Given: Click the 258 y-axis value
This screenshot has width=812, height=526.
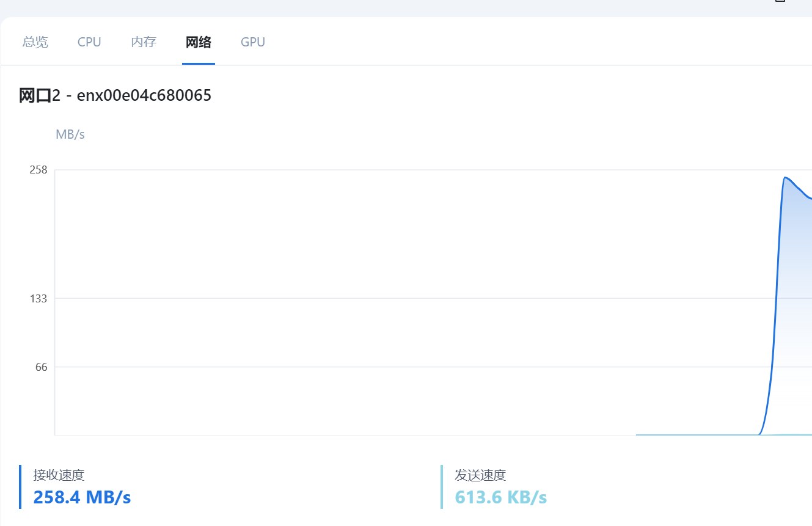Looking at the screenshot, I should tap(38, 170).
